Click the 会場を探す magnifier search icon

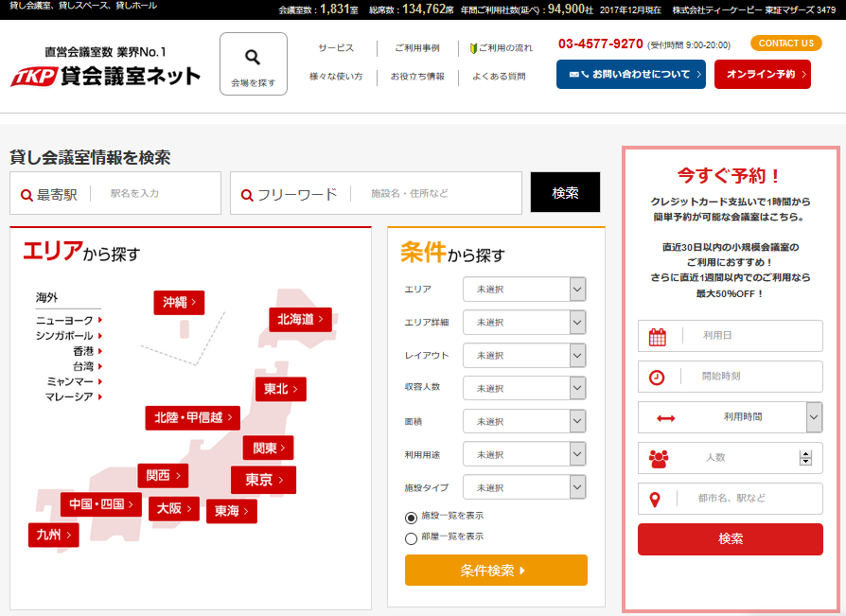253,57
